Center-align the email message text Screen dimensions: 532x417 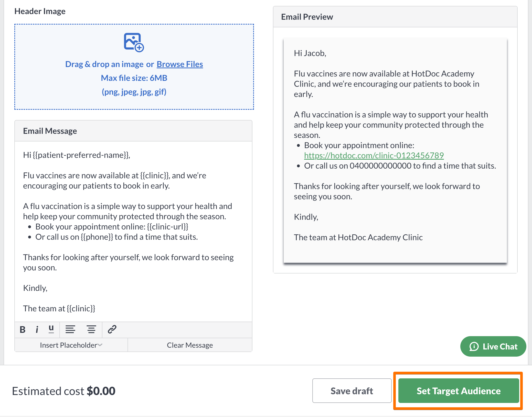(x=91, y=330)
